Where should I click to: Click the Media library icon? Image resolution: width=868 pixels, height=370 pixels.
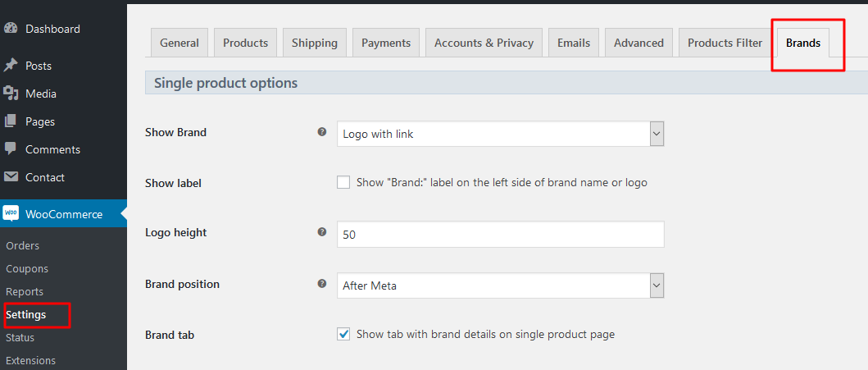11,94
